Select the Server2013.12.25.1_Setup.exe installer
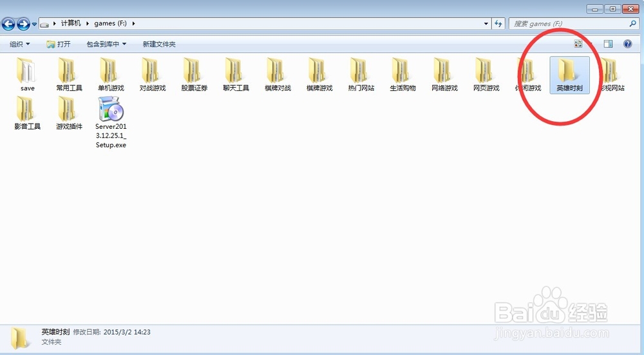644x355 pixels. point(111,122)
